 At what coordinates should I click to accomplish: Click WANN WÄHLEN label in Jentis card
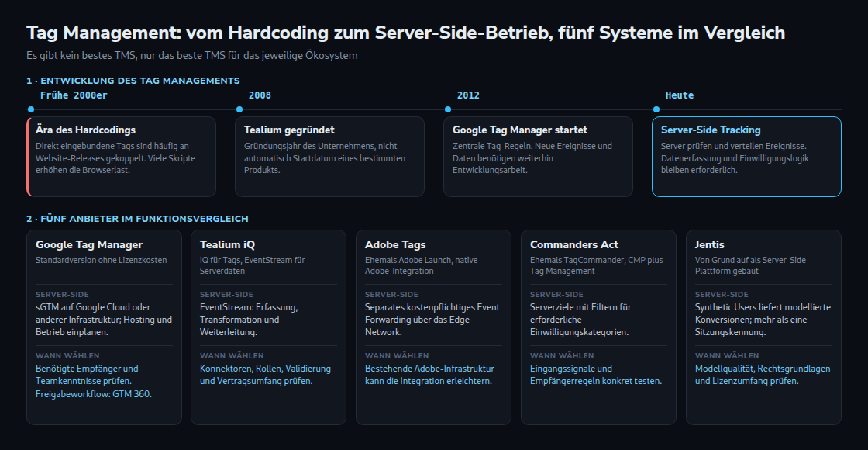pos(728,356)
